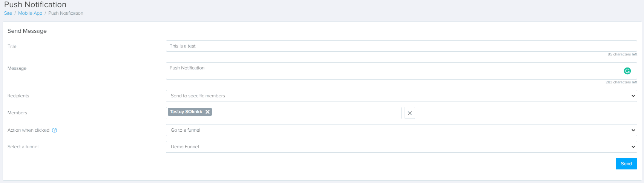
Task: Click into the Message text area
Action: click(392, 71)
